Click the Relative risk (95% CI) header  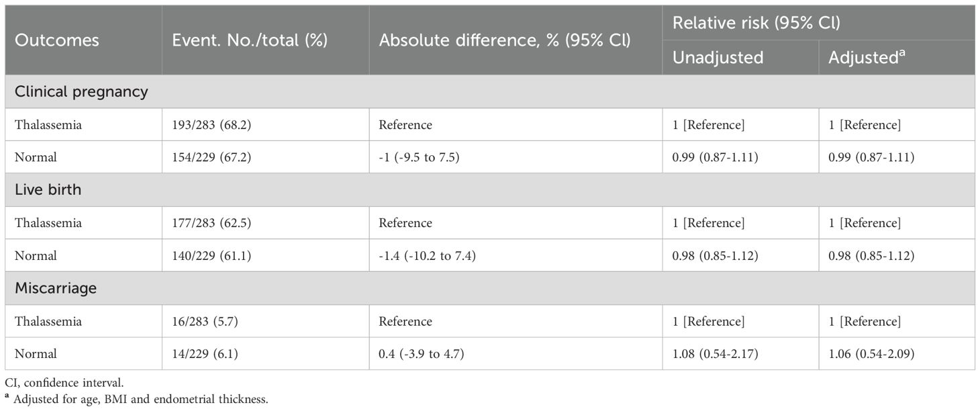pyautogui.click(x=756, y=23)
